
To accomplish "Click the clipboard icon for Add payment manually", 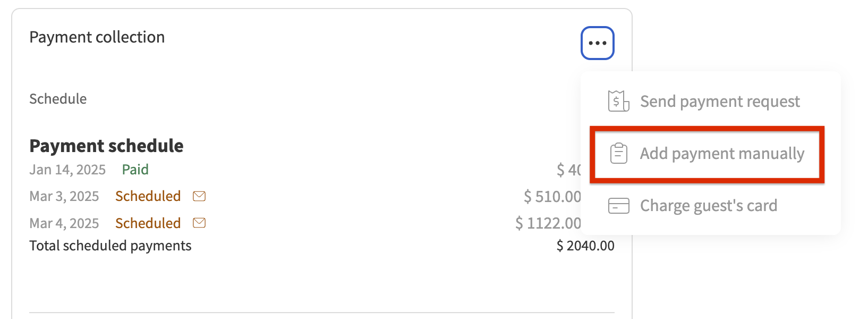I will tap(618, 154).
